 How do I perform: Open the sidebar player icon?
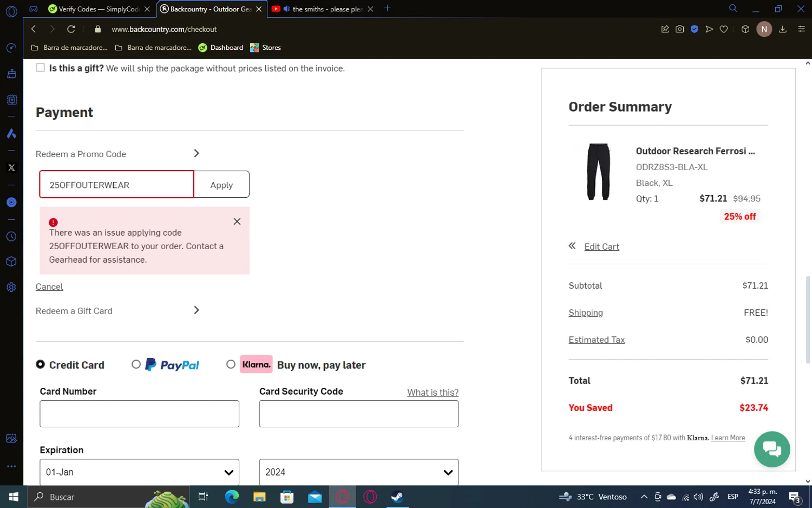point(11,203)
